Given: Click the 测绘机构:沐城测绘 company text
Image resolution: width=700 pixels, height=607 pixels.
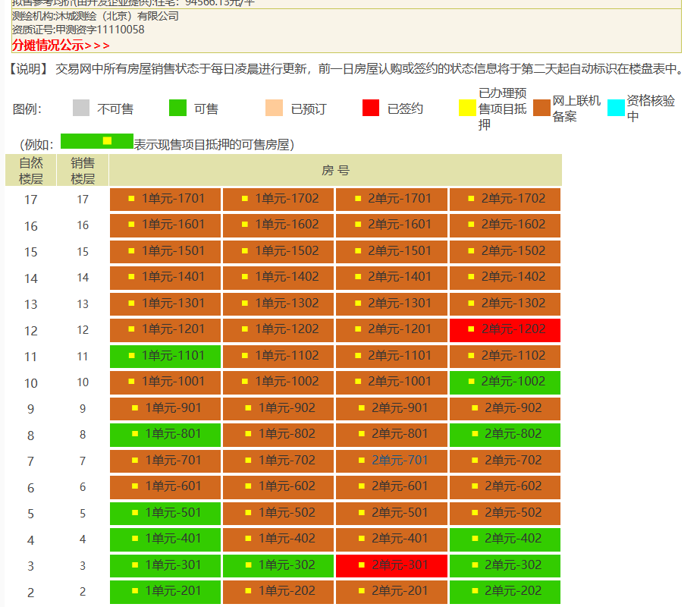Looking at the screenshot, I should pos(95,17).
